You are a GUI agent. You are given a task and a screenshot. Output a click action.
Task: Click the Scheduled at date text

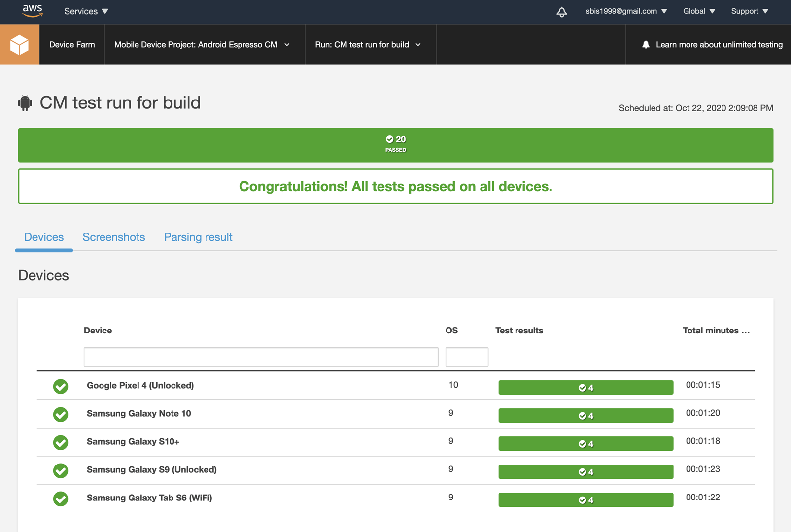click(x=696, y=108)
